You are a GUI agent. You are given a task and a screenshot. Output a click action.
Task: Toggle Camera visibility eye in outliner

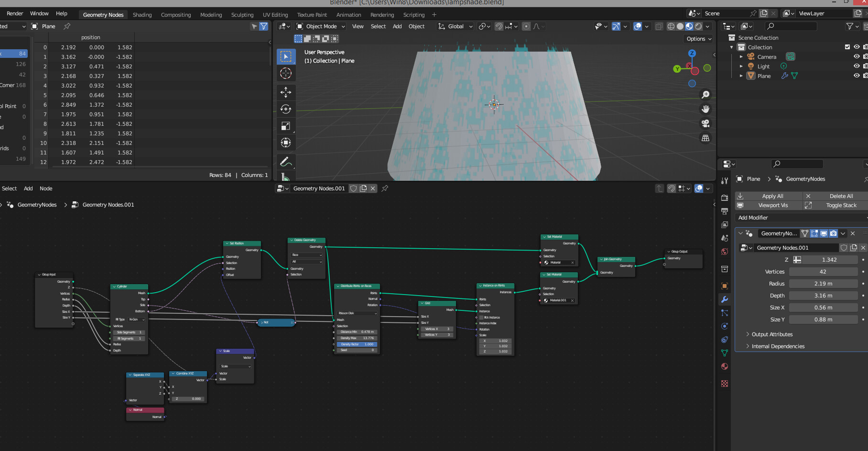click(x=857, y=56)
